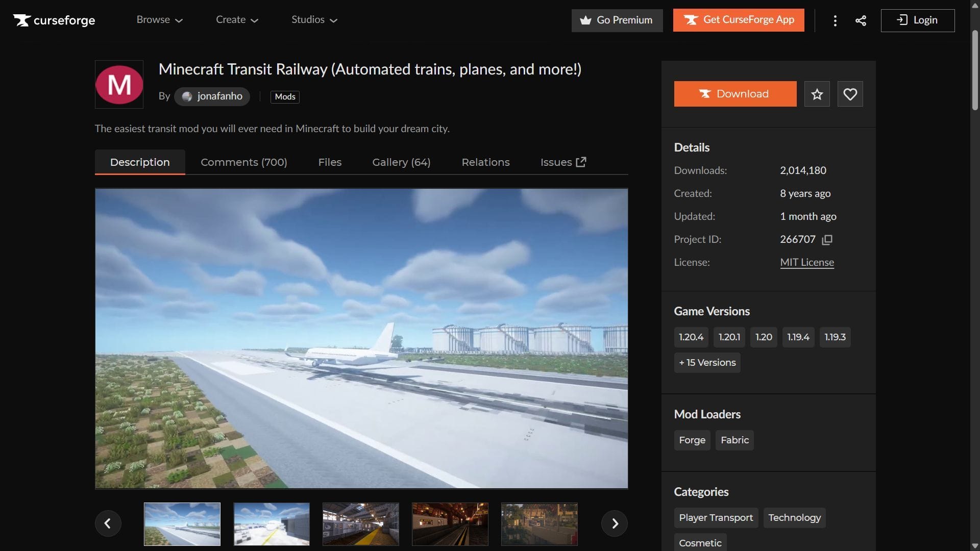Open the Gallery (64) tab
The image size is (980, 551).
click(x=401, y=162)
